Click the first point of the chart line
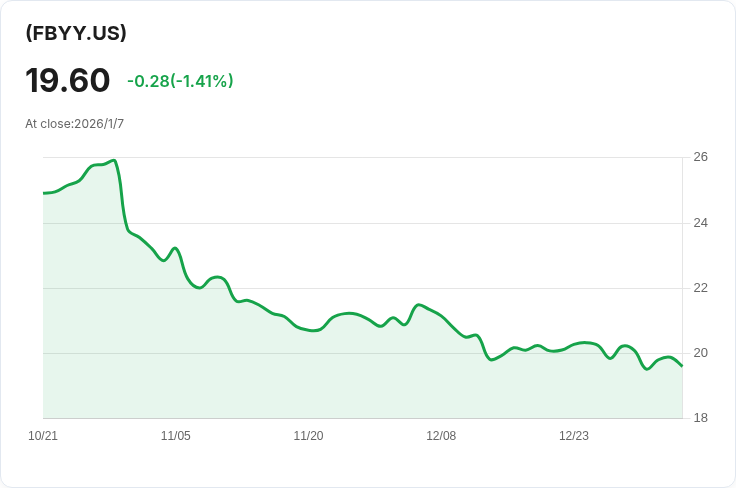 [44, 193]
